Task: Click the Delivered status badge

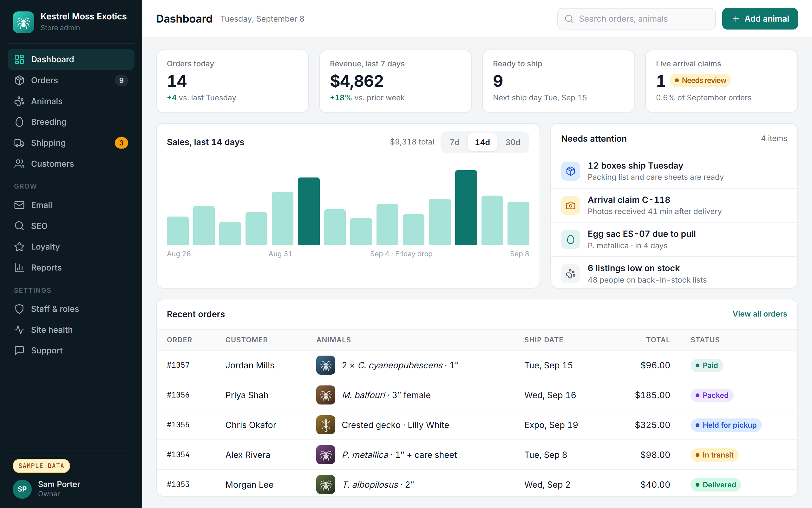Action: point(715,485)
